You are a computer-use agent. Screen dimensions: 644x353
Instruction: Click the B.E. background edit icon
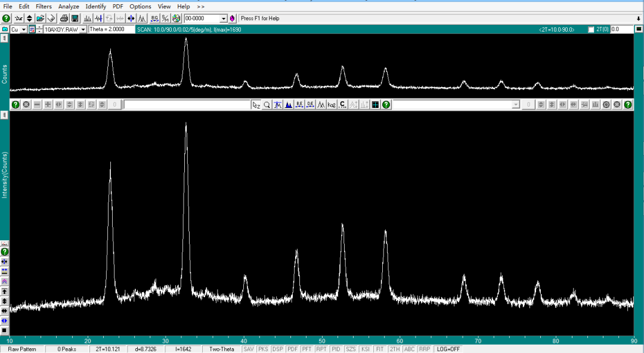coord(299,104)
